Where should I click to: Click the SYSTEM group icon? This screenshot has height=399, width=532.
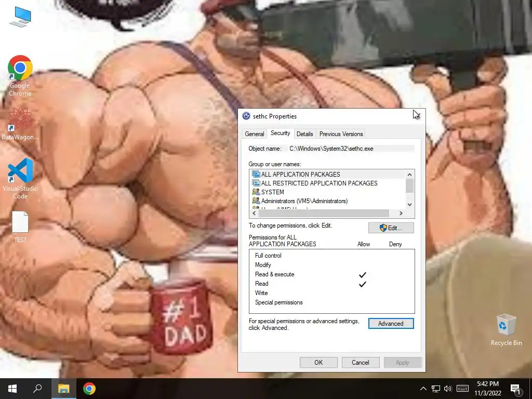(x=256, y=192)
